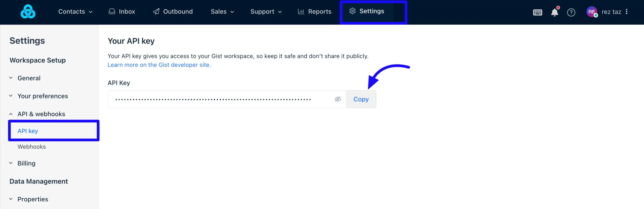This screenshot has height=209, width=644.
Task: Collapse the API & webhooks section
Action: (x=11, y=114)
